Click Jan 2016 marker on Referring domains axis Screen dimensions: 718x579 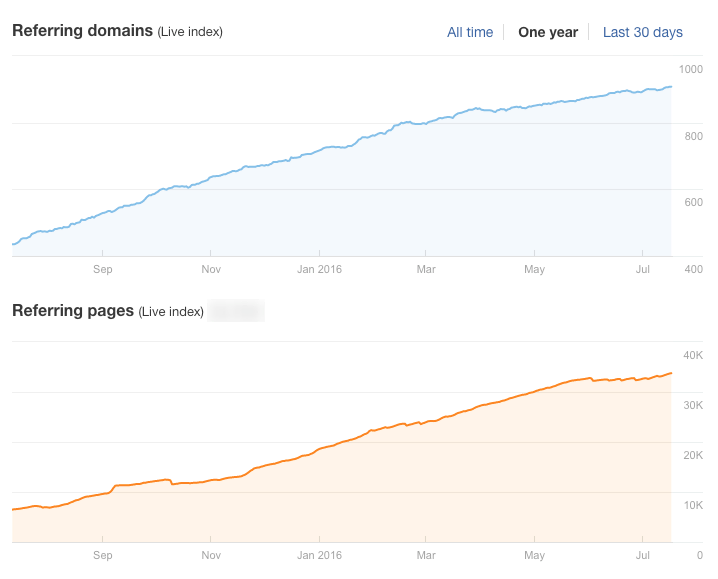(319, 269)
